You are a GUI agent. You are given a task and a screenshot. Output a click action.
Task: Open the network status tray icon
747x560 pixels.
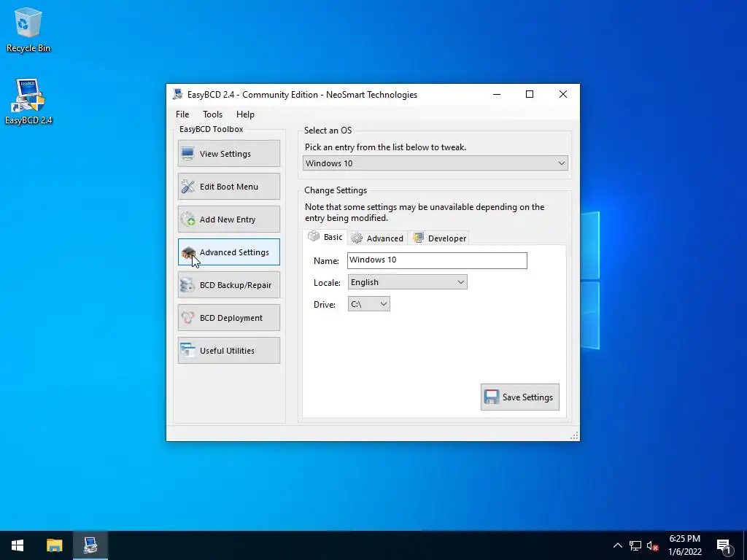(x=635, y=545)
